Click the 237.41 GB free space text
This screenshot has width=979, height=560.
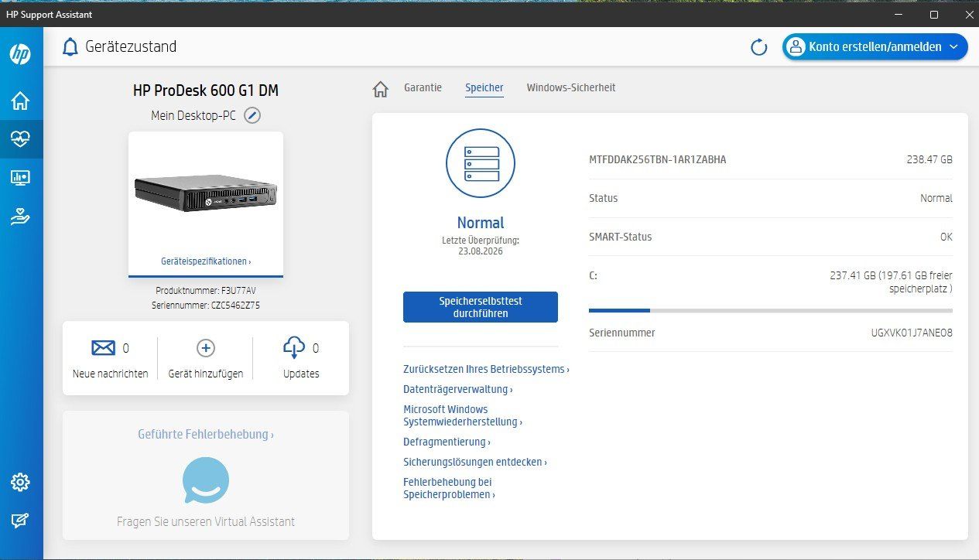click(x=890, y=282)
